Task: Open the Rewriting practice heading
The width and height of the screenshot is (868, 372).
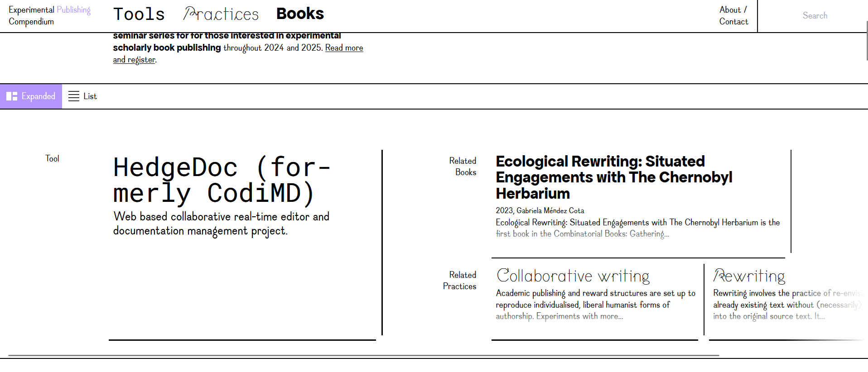Action: pos(749,276)
